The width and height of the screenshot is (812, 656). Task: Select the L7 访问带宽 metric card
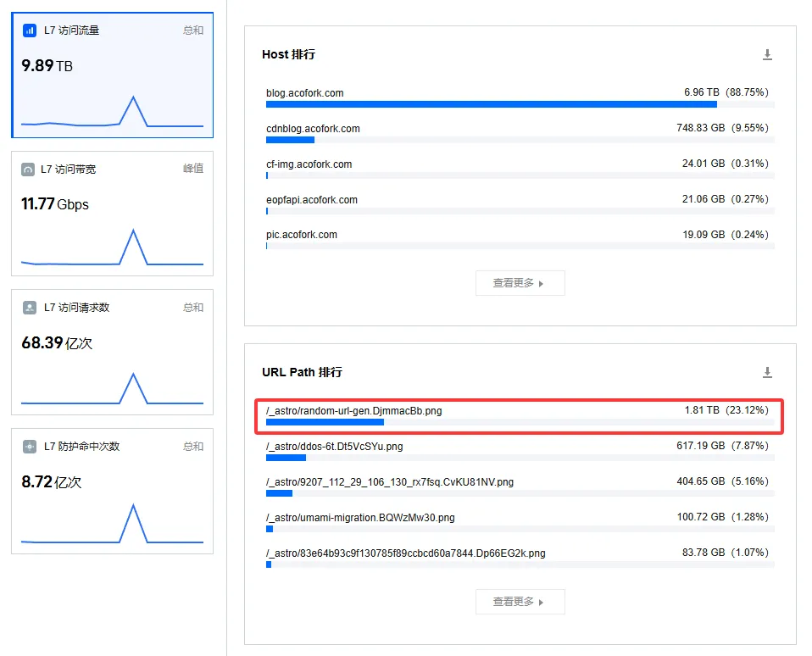pos(112,214)
